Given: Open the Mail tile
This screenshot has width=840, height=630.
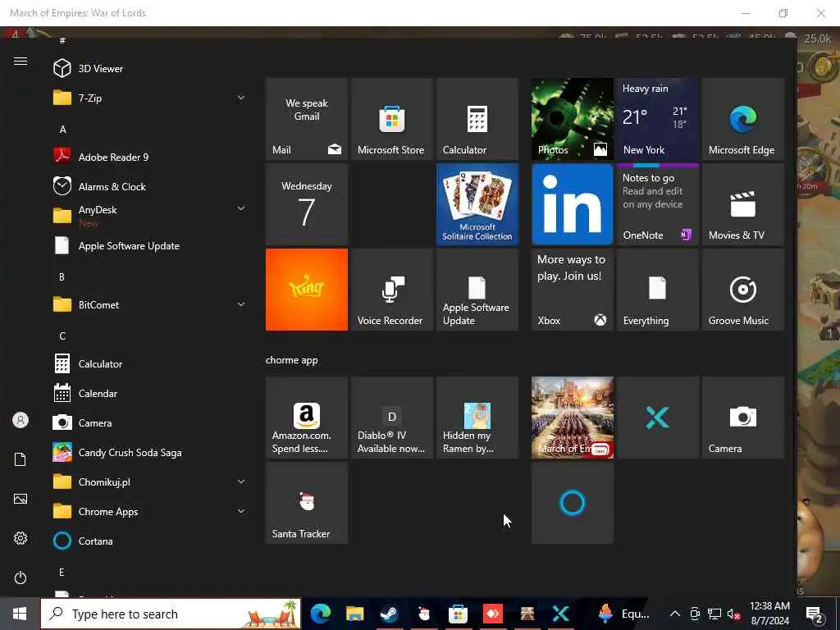Looking at the screenshot, I should (307, 119).
